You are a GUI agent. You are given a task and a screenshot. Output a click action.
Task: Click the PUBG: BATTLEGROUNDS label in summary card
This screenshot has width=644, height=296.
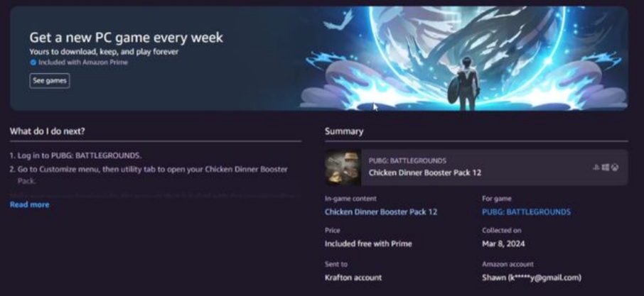pyautogui.click(x=407, y=160)
